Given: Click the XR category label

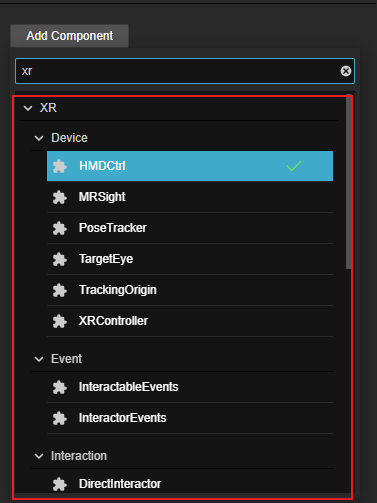Looking at the screenshot, I should pos(48,108).
